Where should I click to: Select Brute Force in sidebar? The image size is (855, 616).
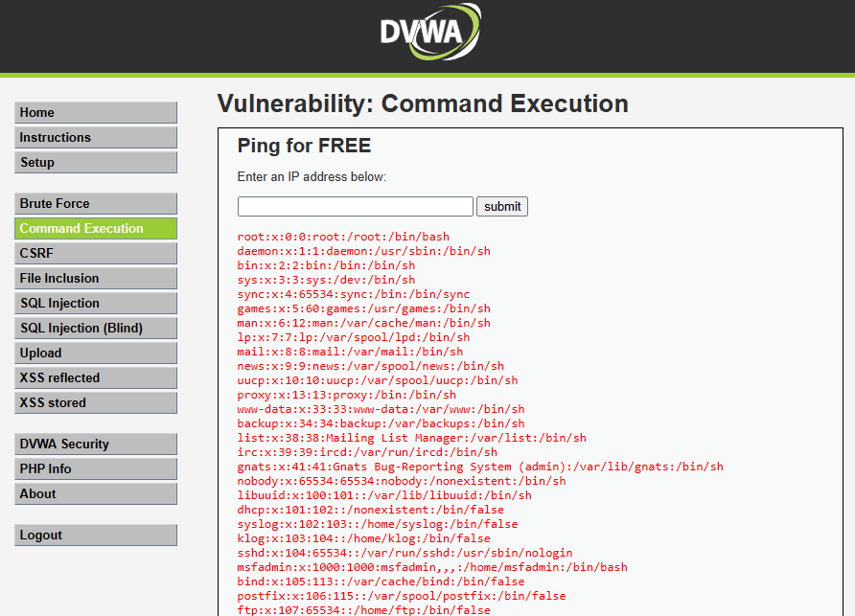click(96, 204)
